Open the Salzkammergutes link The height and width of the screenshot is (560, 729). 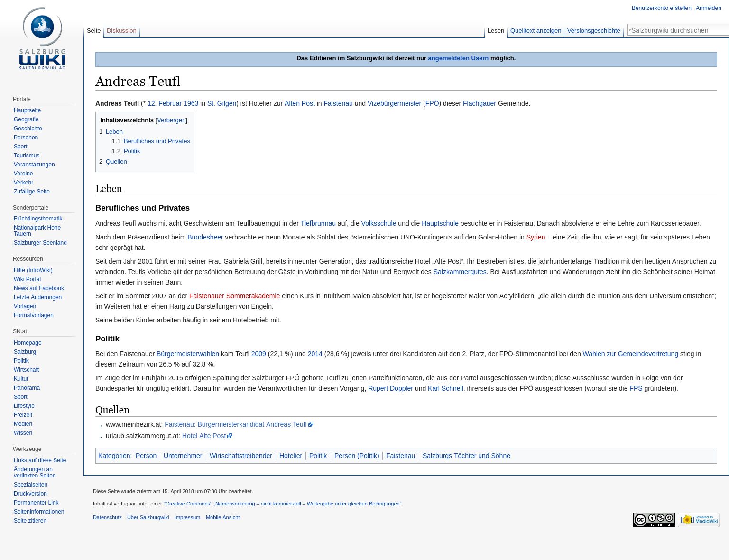(x=460, y=272)
